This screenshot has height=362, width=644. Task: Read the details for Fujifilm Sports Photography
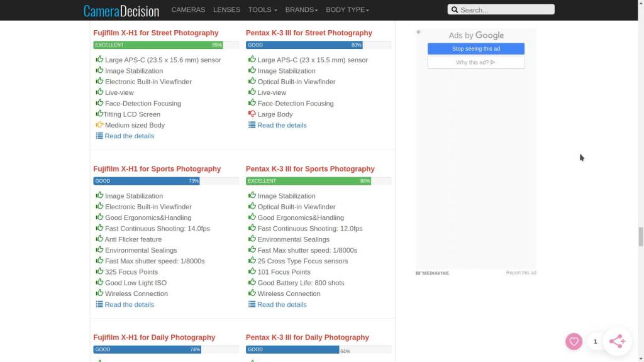coord(130,305)
